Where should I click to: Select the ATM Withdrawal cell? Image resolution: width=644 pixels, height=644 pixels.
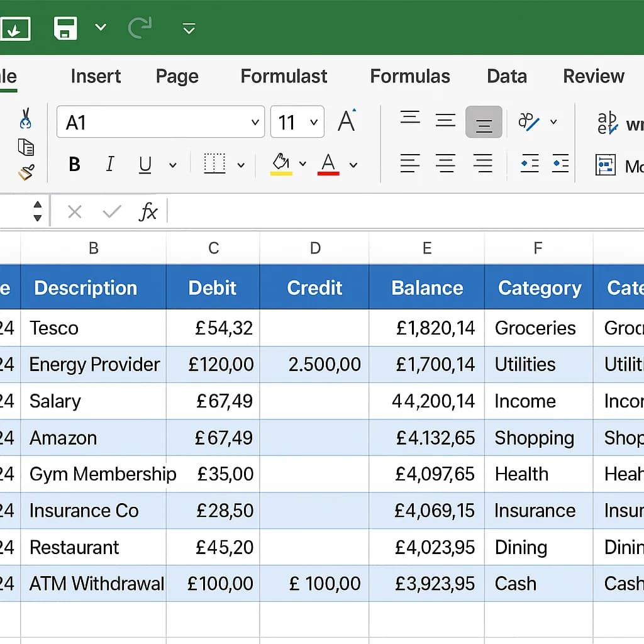tap(94, 584)
